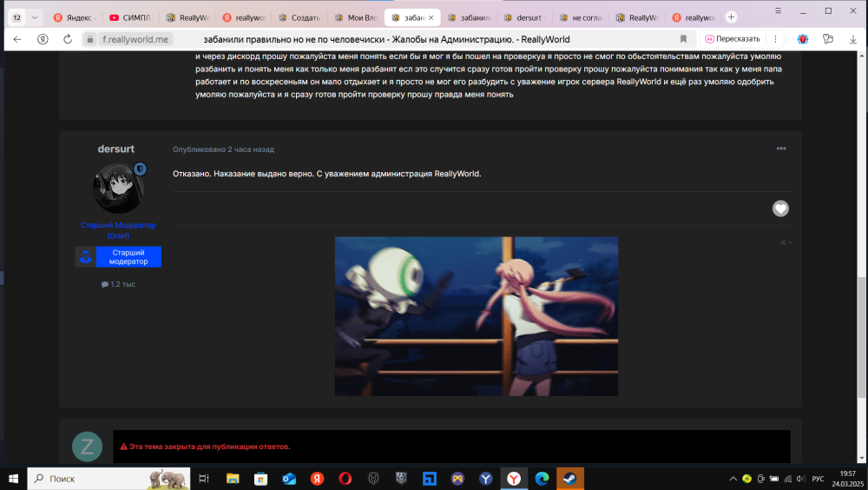
Task: Open blue Y circle taskbar app
Action: coord(485,479)
